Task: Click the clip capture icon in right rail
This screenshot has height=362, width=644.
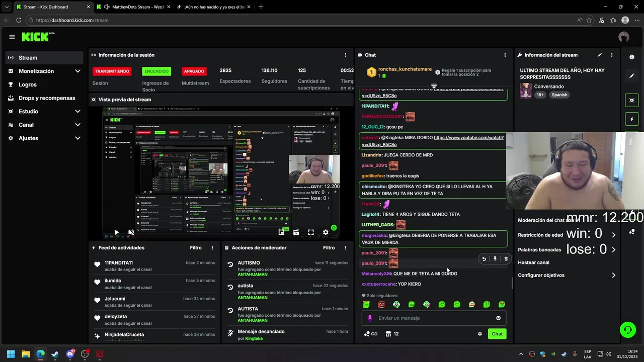Action: pos(632,100)
